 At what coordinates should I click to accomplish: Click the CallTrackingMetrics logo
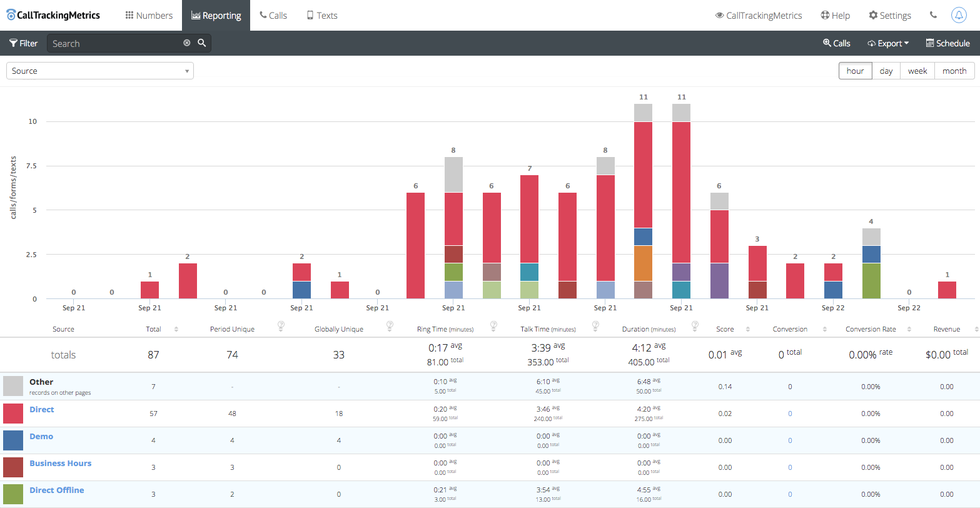coord(53,15)
